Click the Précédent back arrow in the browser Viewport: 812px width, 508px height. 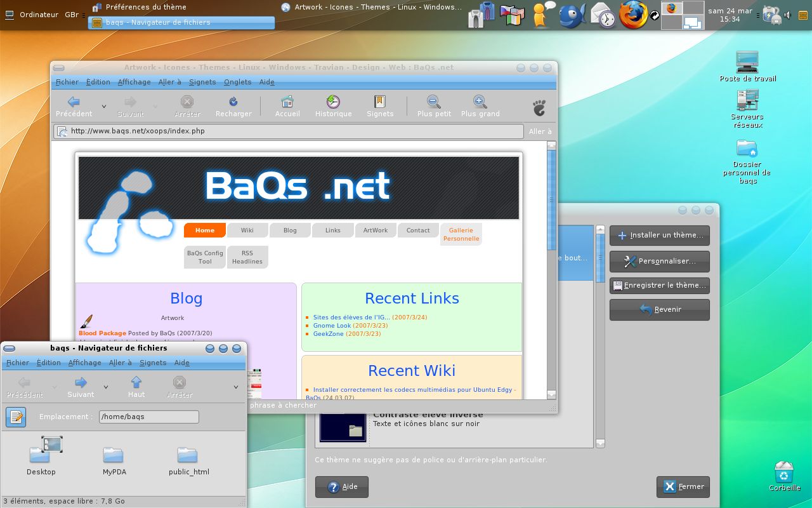pos(74,102)
